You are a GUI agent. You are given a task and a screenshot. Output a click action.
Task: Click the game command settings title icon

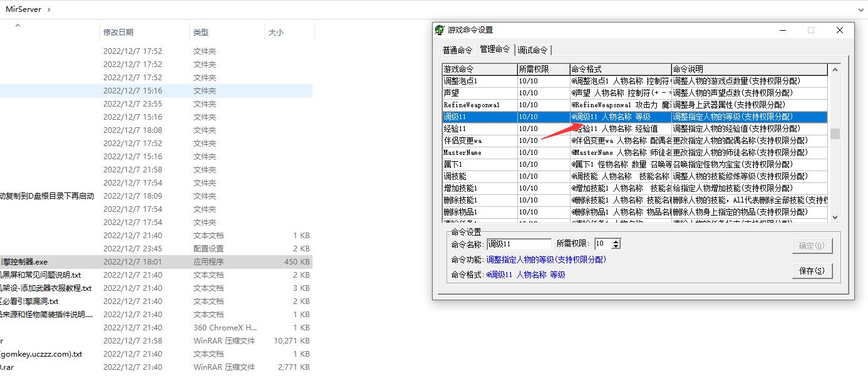[x=440, y=30]
